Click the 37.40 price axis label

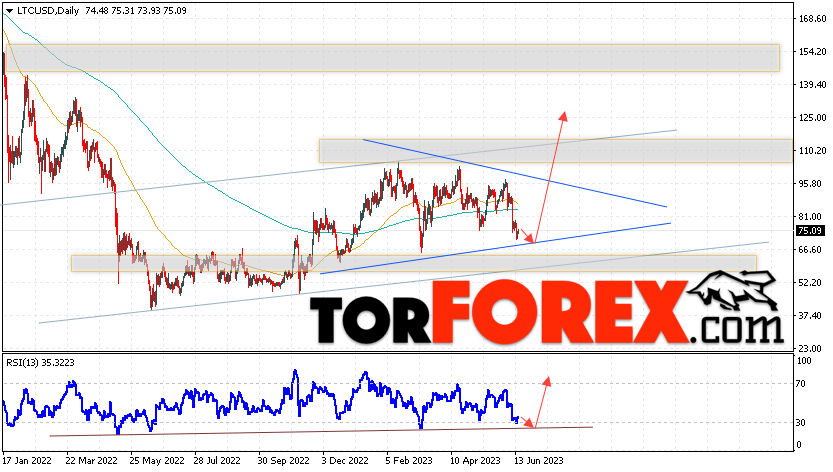tap(811, 315)
